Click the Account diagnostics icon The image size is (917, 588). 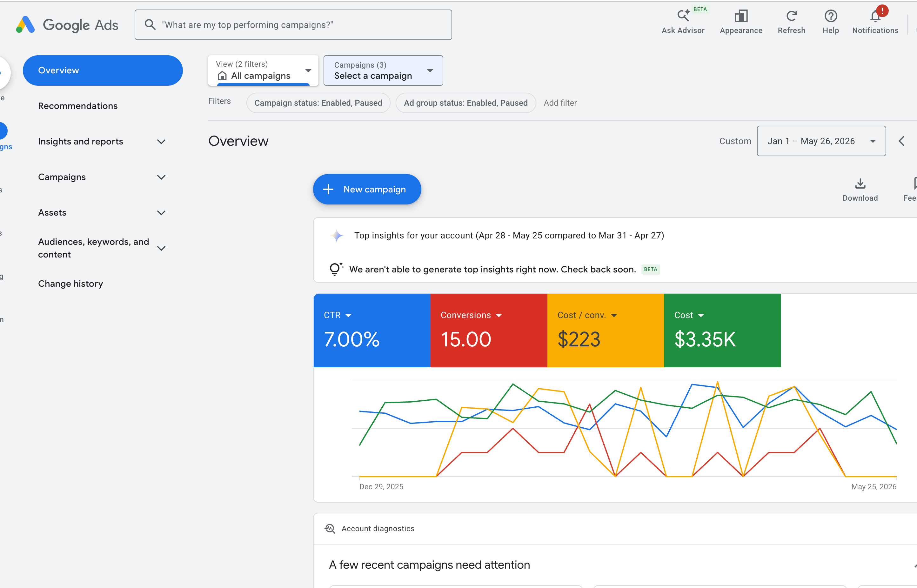330,528
